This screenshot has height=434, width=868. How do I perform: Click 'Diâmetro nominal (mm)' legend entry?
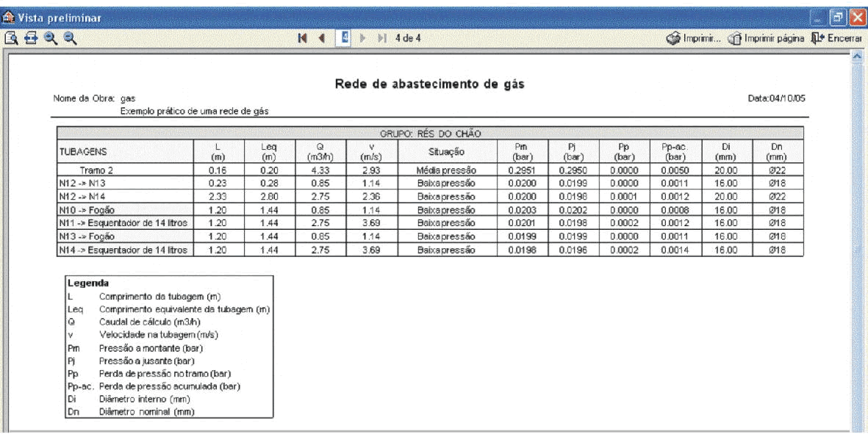(147, 412)
